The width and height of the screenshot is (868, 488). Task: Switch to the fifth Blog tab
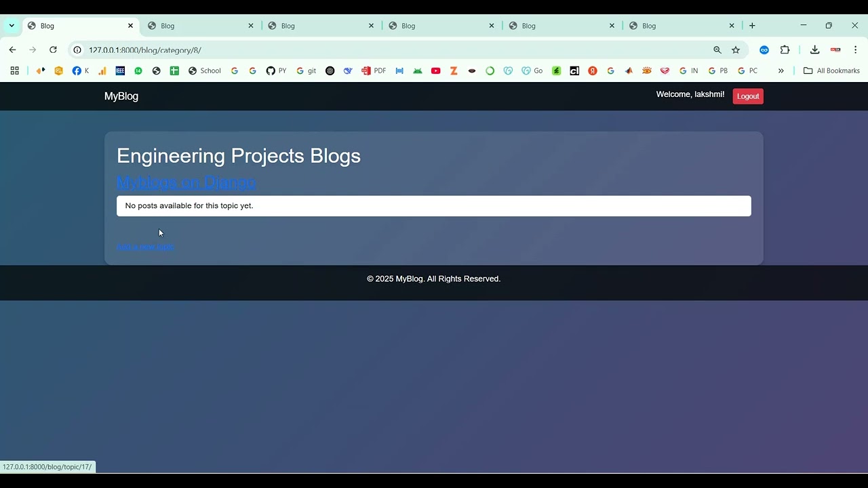click(561, 26)
